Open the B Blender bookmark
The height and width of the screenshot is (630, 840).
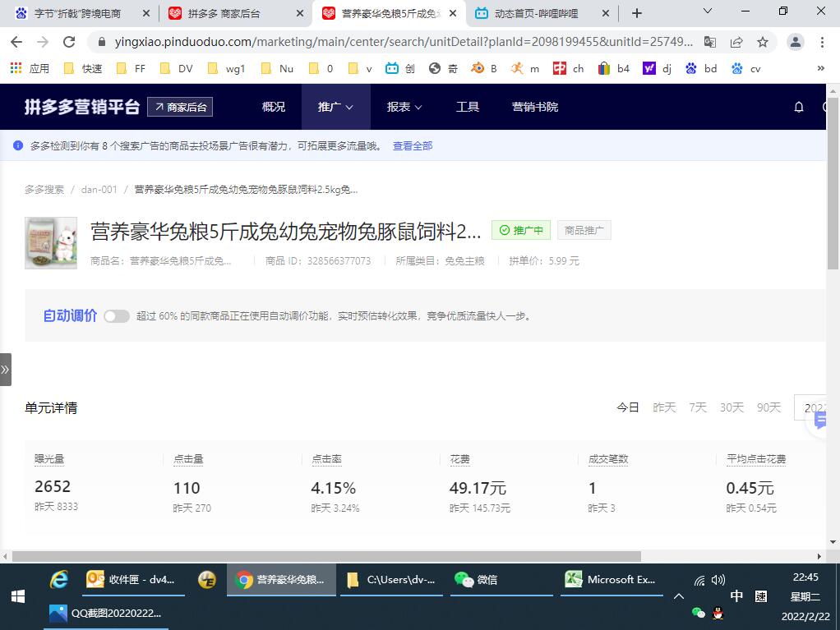pyautogui.click(x=484, y=68)
